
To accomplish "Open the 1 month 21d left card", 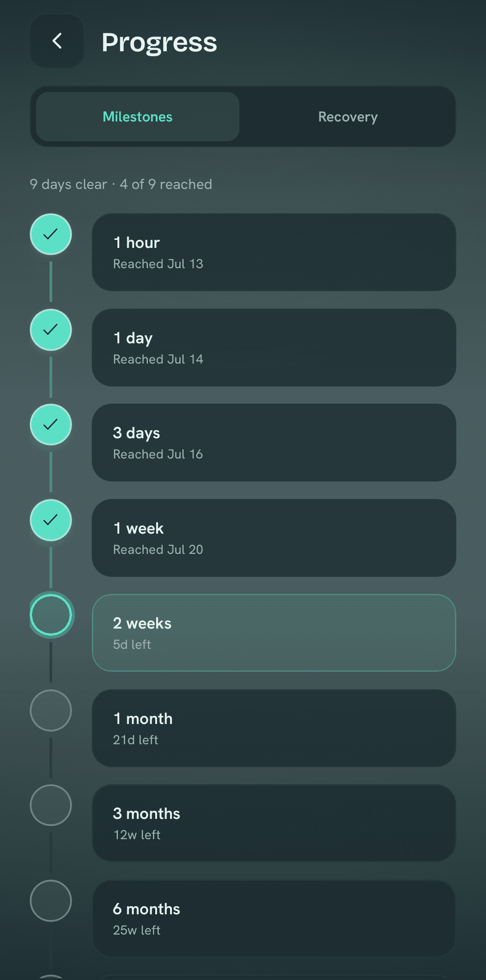I will [x=274, y=728].
